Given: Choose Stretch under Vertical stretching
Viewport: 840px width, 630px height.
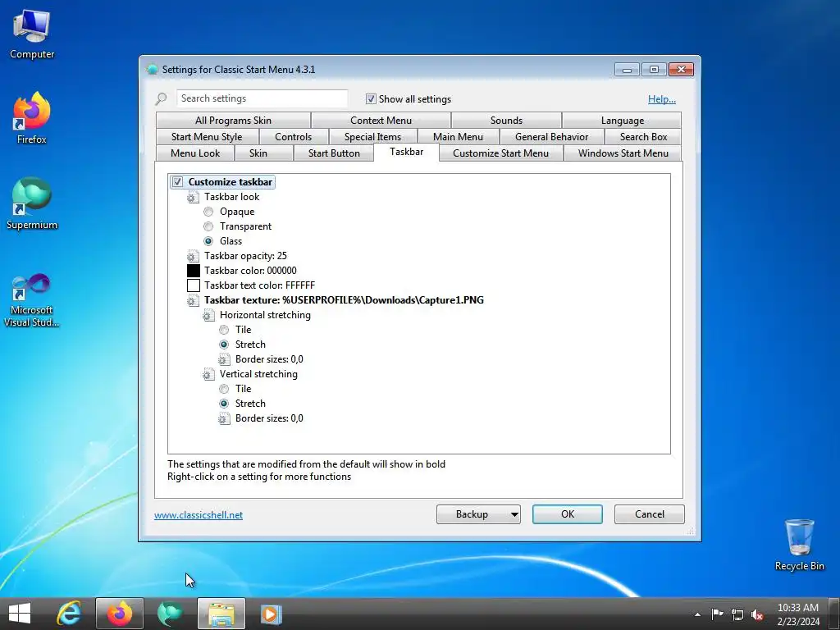Looking at the screenshot, I should coord(224,404).
